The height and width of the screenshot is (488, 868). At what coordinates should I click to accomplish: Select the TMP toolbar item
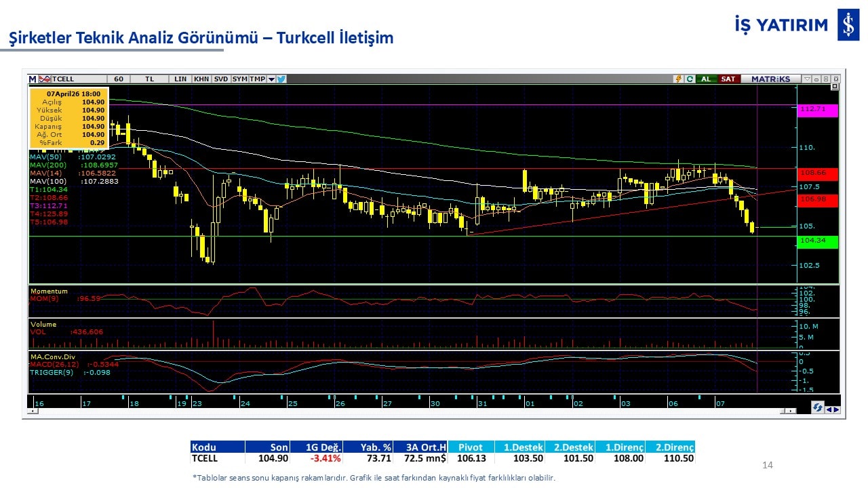[257, 79]
